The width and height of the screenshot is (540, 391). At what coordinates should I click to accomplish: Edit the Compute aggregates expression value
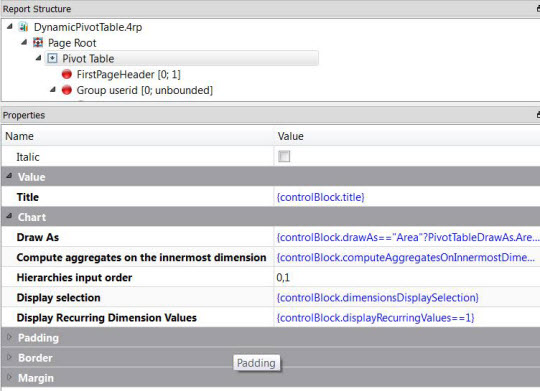coord(406,257)
